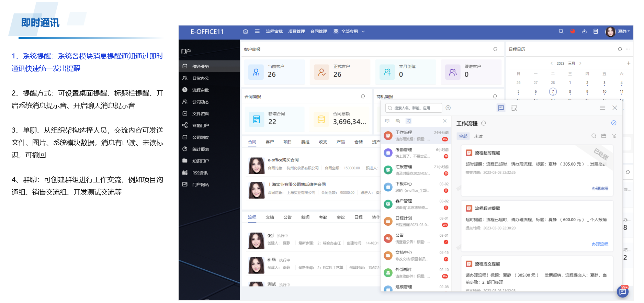Screen dimensions: 644x303
Task: Open the 考勤管理 conversation
Action: click(416, 153)
